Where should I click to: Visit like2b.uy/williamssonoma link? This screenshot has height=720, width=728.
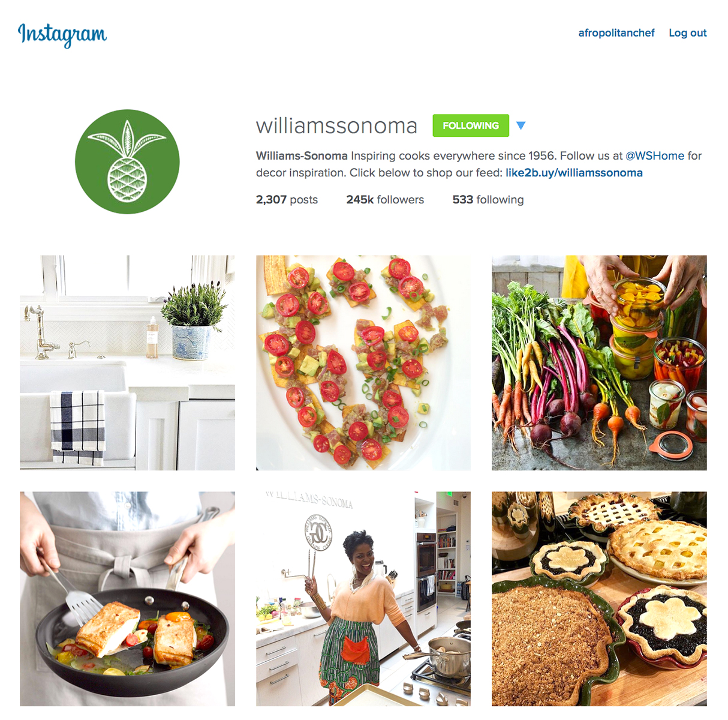(x=574, y=173)
